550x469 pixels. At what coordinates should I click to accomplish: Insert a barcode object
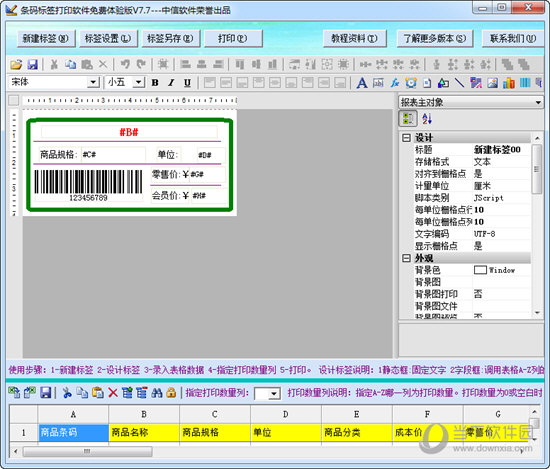pos(525,83)
